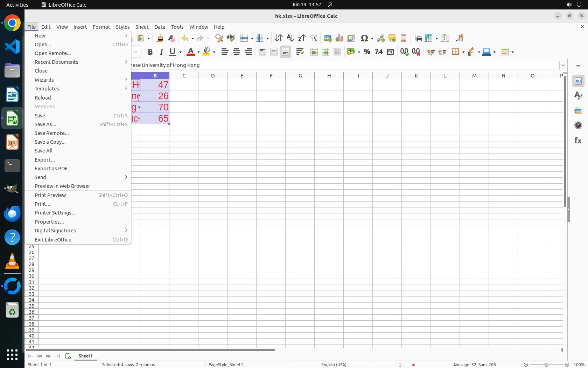This screenshot has height=368, width=588.
Task: Open the Borders dropdown arrow
Action: tap(463, 52)
